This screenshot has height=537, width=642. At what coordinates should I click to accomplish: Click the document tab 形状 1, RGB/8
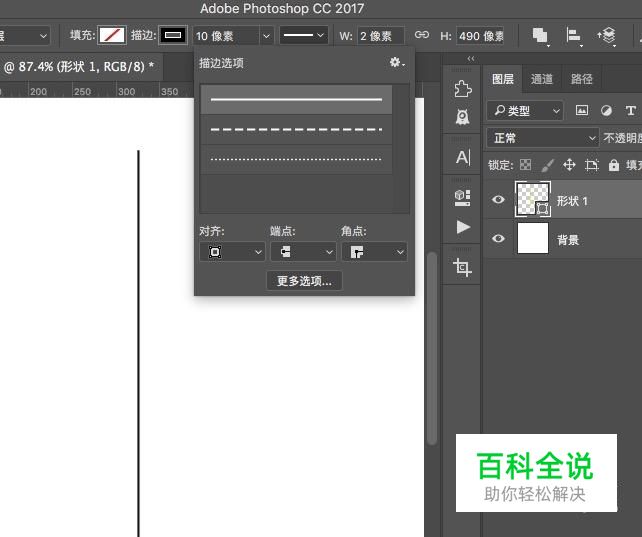[79, 66]
